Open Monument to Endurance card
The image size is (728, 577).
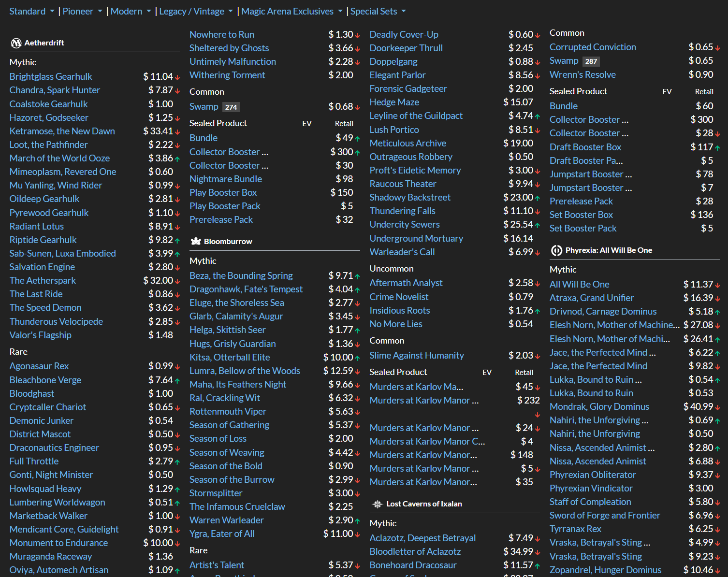[59, 543]
